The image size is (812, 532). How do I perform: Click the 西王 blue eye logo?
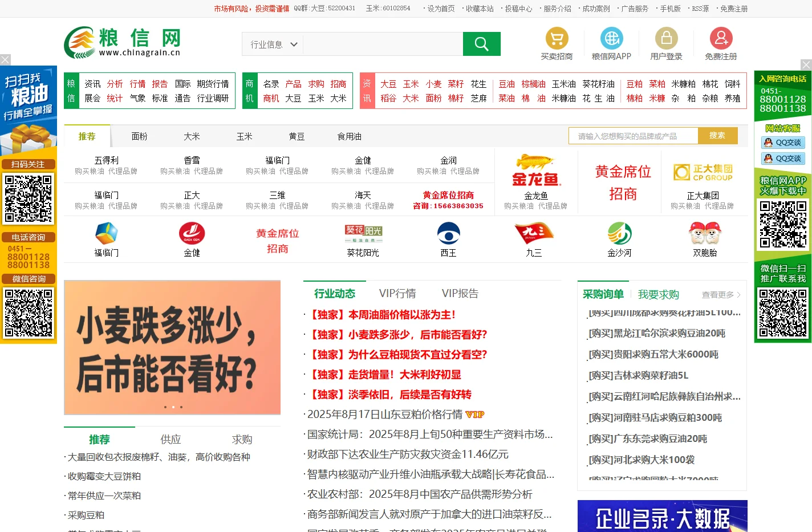click(x=449, y=233)
